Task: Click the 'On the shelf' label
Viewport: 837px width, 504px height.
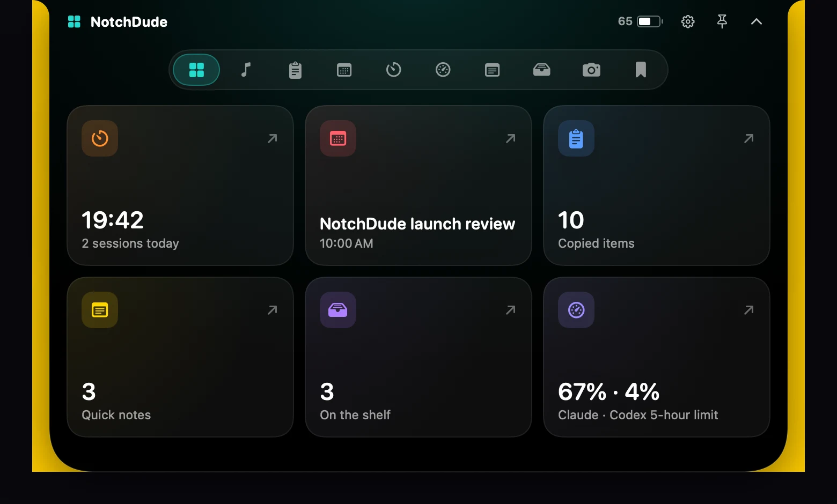Action: pos(355,415)
